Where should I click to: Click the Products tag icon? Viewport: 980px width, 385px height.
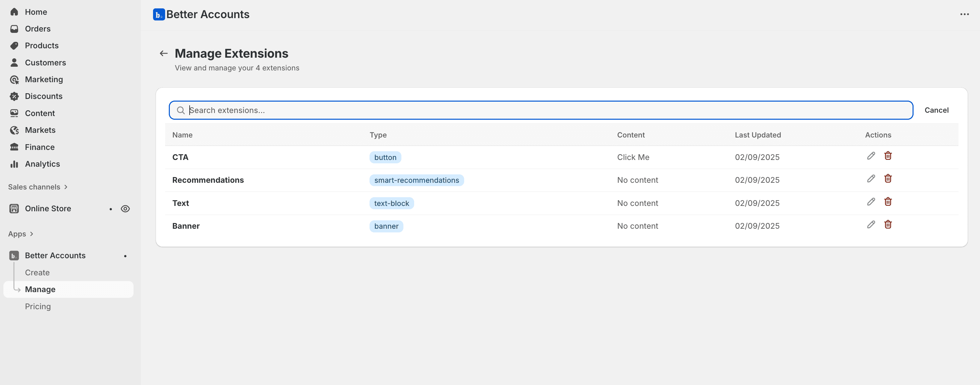tap(14, 46)
